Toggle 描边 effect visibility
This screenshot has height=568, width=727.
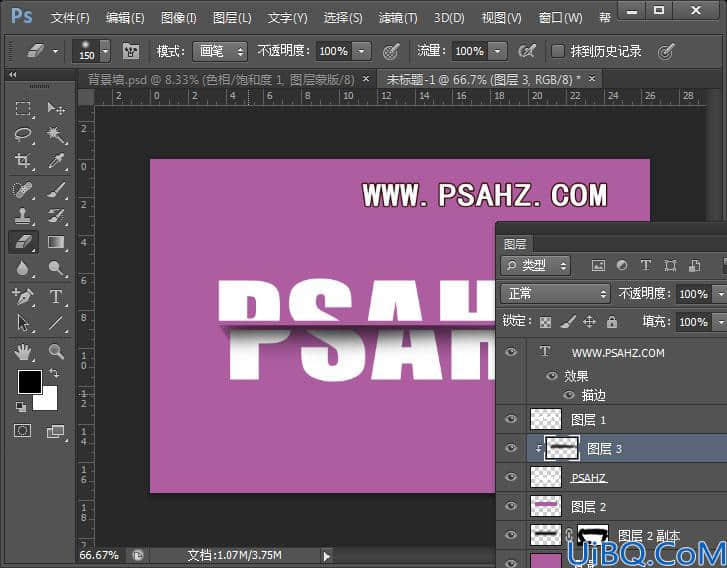pyautogui.click(x=568, y=395)
